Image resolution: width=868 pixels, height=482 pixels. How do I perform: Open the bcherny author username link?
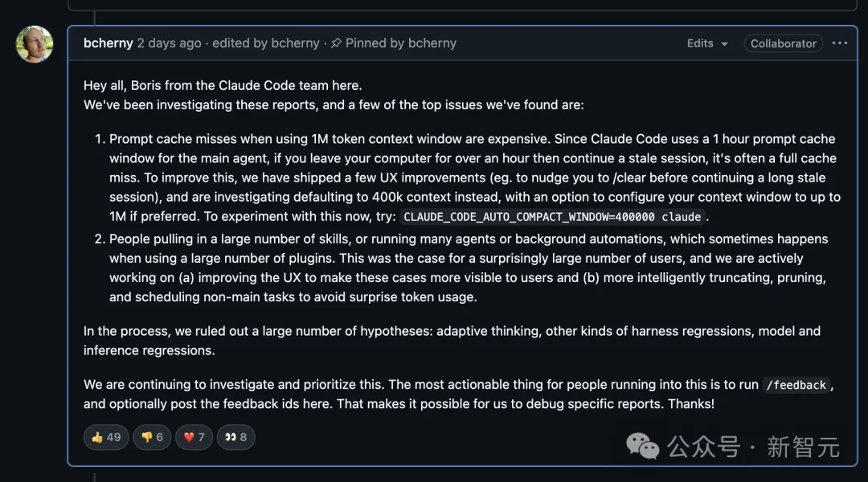pos(108,43)
